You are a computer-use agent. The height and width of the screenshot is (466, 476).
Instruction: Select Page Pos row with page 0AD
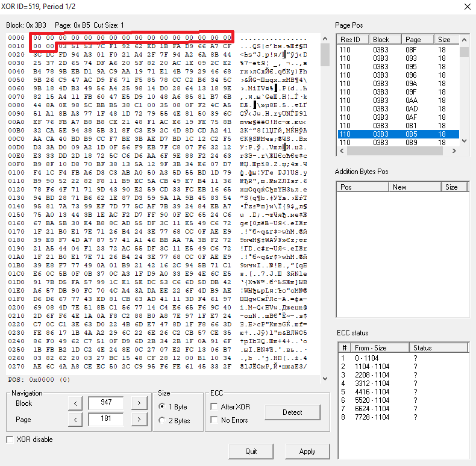(398, 108)
